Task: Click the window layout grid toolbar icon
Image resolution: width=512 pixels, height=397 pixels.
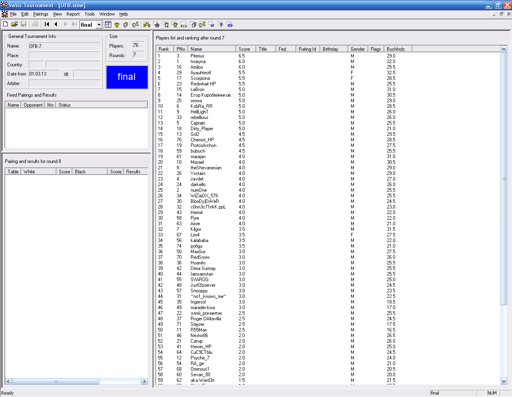Action: pyautogui.click(x=108, y=25)
